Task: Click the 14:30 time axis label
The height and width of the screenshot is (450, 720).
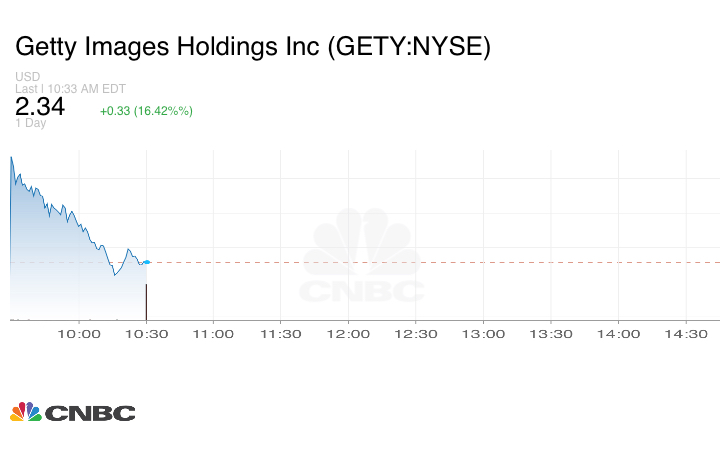Action: click(686, 334)
